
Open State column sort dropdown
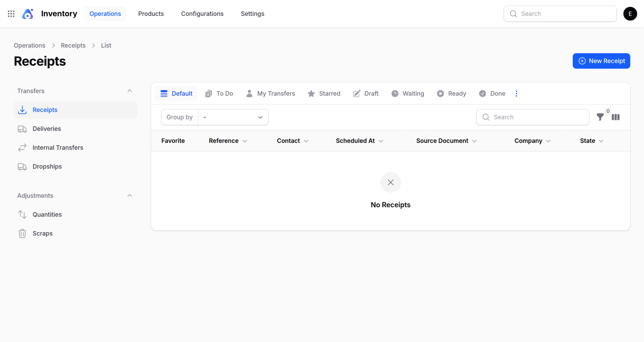(x=601, y=141)
